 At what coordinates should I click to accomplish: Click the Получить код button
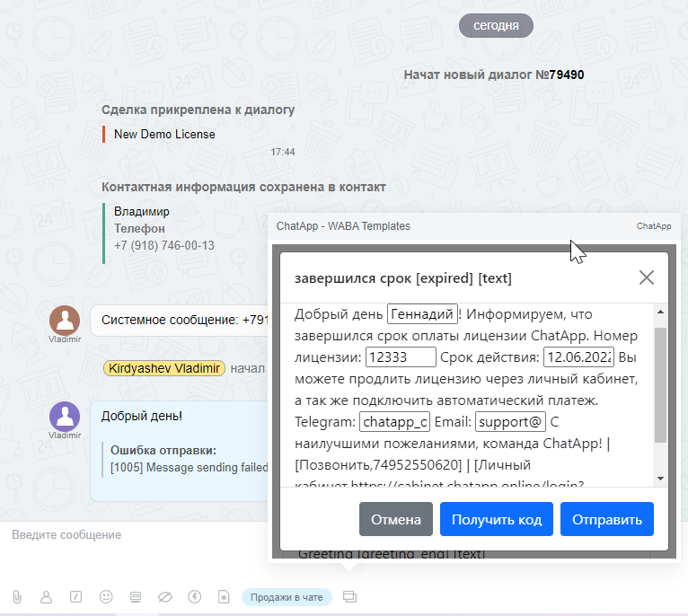pos(497,519)
